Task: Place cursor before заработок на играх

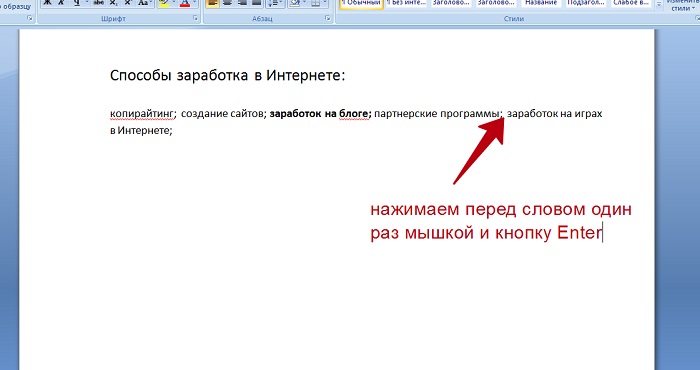Action: coord(507,114)
